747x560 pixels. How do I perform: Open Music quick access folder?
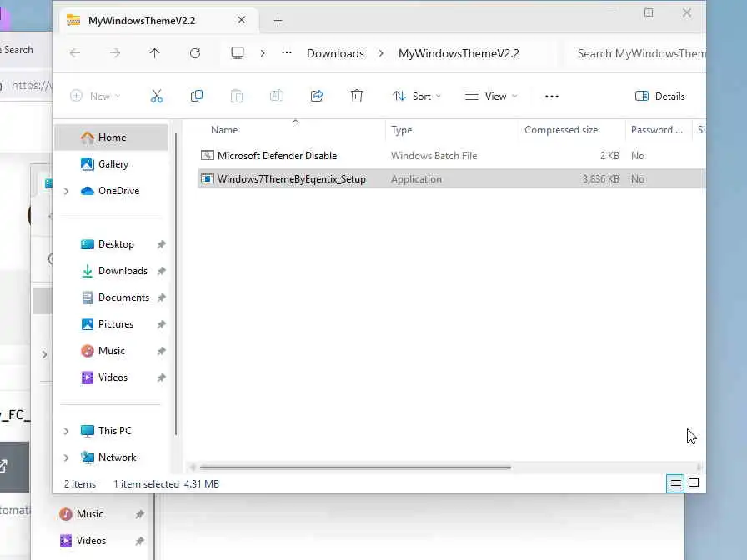tap(111, 351)
